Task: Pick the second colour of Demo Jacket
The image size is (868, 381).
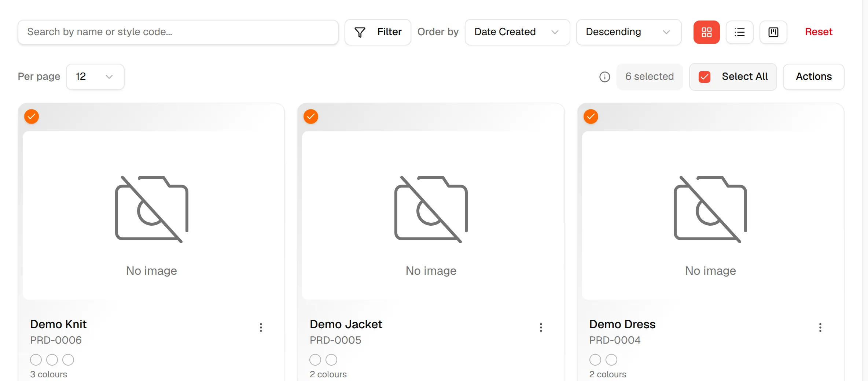Action: click(x=331, y=360)
